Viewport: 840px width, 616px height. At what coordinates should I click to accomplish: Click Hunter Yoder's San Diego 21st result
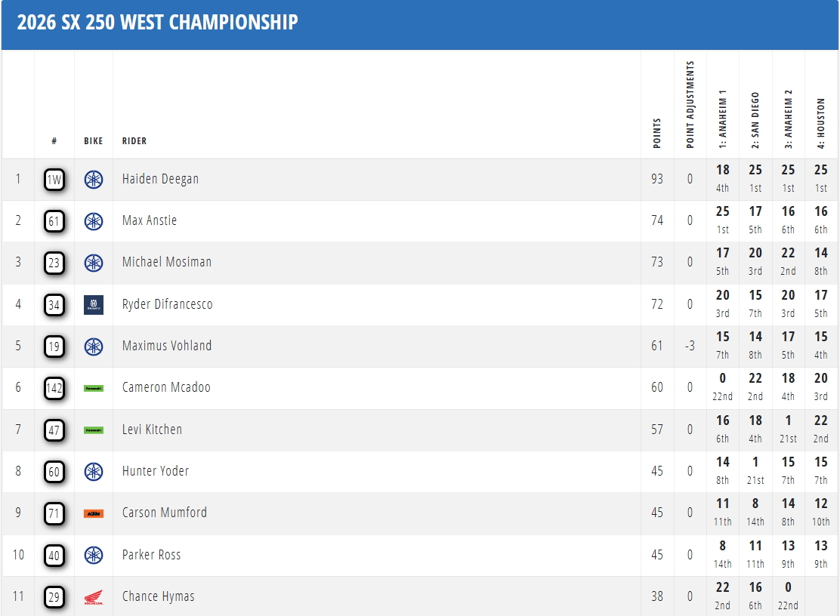point(755,471)
